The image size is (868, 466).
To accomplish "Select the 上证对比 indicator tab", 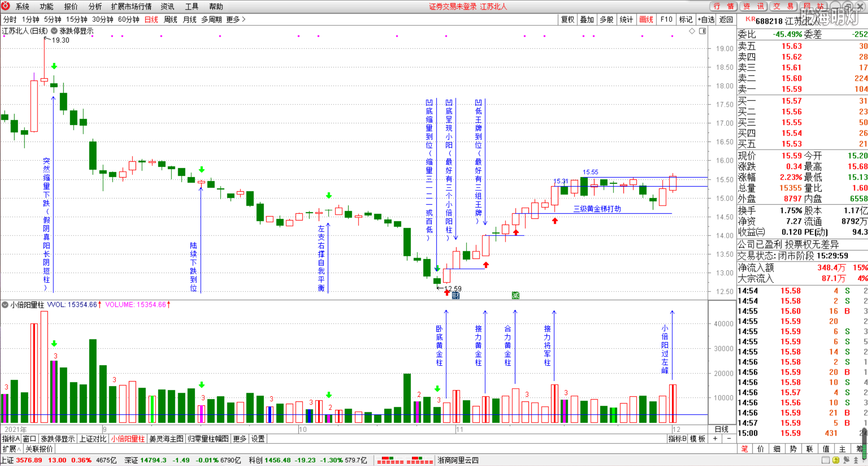I will tap(93, 438).
